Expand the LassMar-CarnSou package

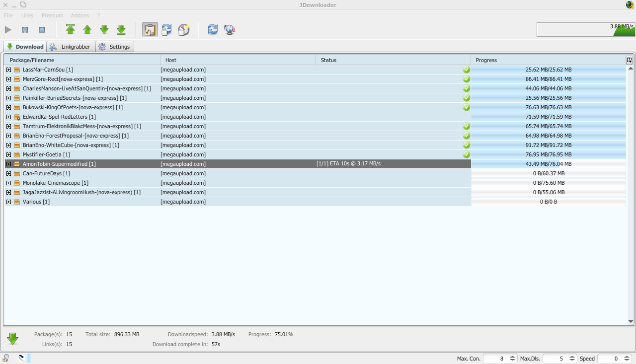[x=8, y=70]
